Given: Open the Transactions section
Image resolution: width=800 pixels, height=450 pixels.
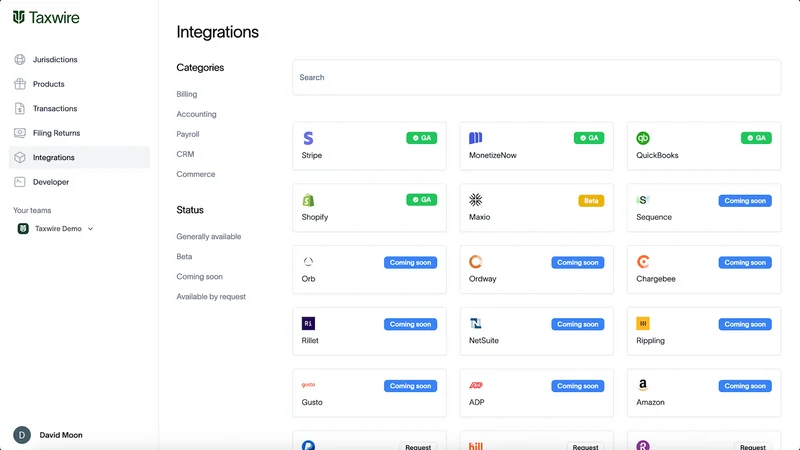Looking at the screenshot, I should (x=79, y=109).
